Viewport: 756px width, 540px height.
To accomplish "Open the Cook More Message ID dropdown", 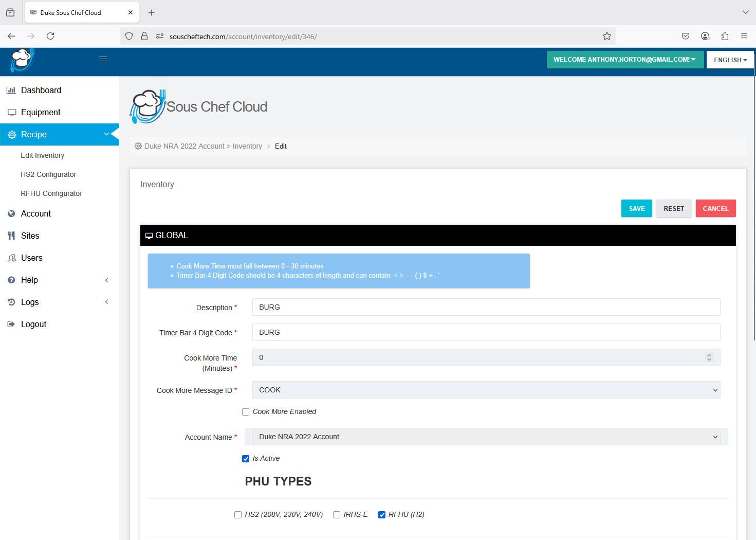I will coord(486,390).
